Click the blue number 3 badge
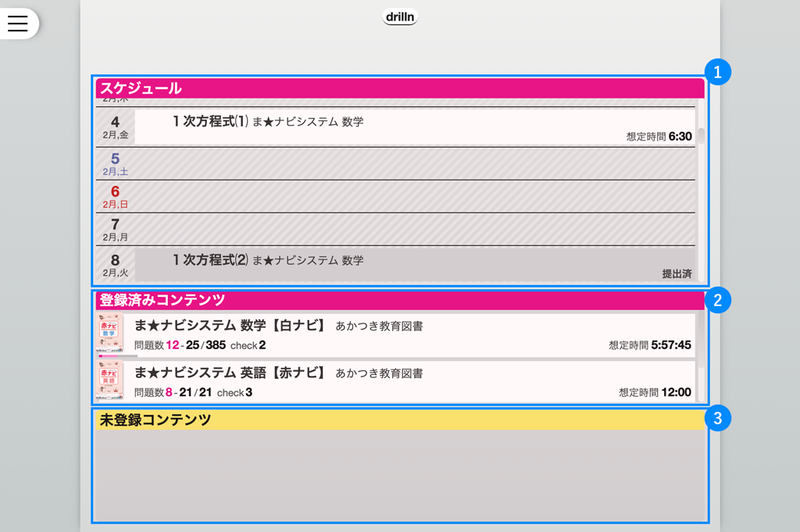Image resolution: width=800 pixels, height=532 pixels. click(717, 419)
